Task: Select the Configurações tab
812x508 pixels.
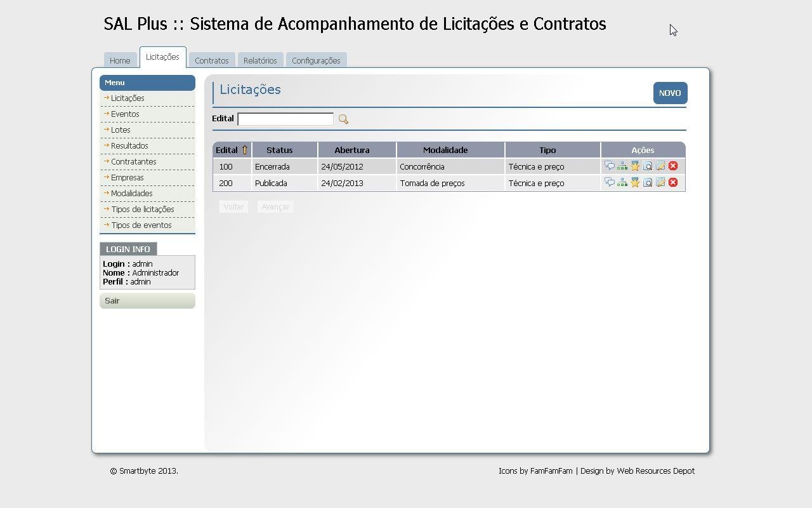Action: (316, 60)
